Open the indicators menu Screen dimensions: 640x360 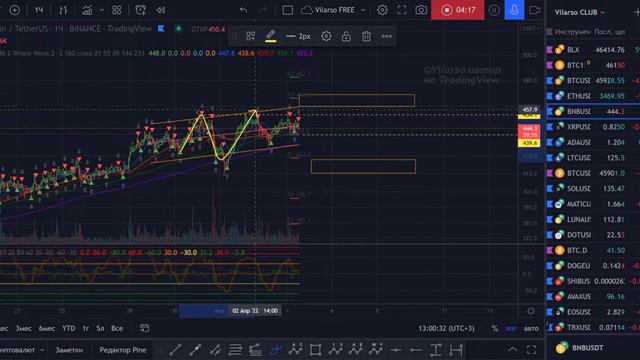tap(87, 10)
